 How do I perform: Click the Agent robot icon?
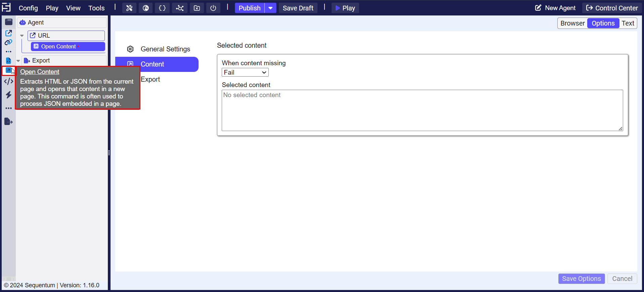point(23,23)
